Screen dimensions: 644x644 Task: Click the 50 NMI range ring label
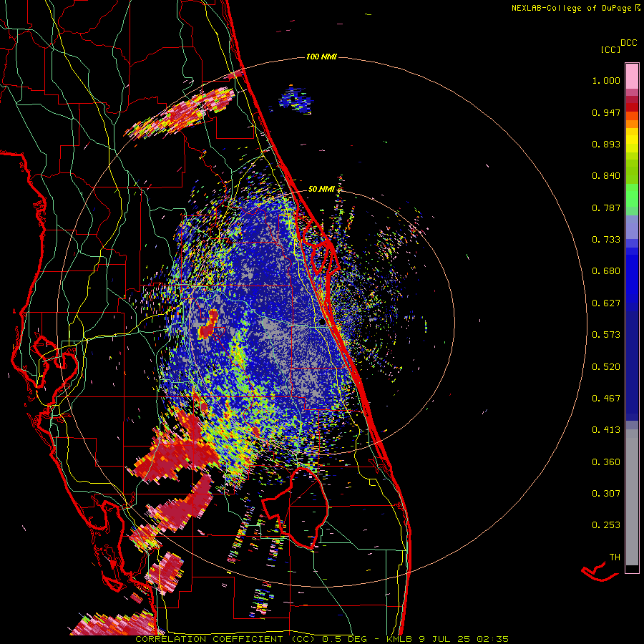click(x=321, y=189)
